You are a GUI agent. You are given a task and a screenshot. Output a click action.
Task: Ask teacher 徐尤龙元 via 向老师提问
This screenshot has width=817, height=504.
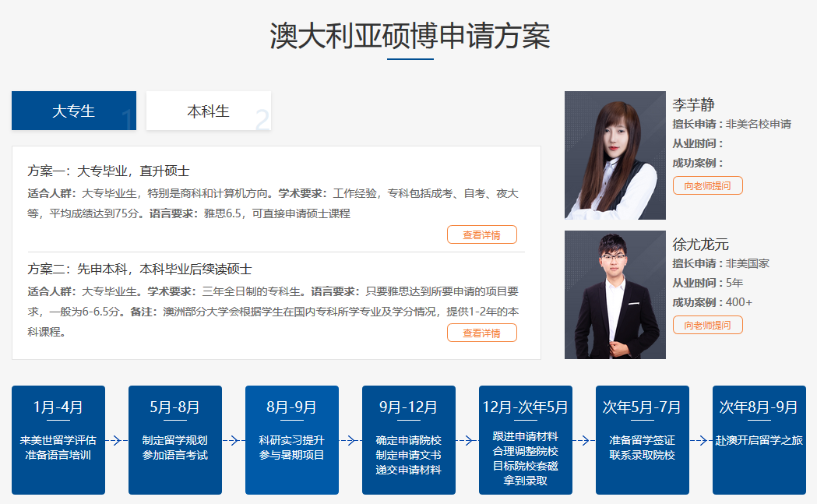point(708,326)
